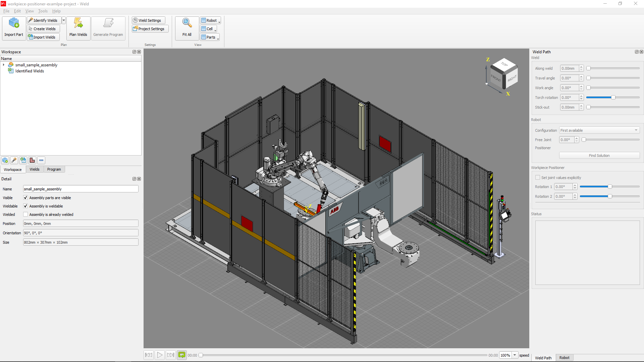
Task: Click the Find Solution button
Action: [599, 155]
